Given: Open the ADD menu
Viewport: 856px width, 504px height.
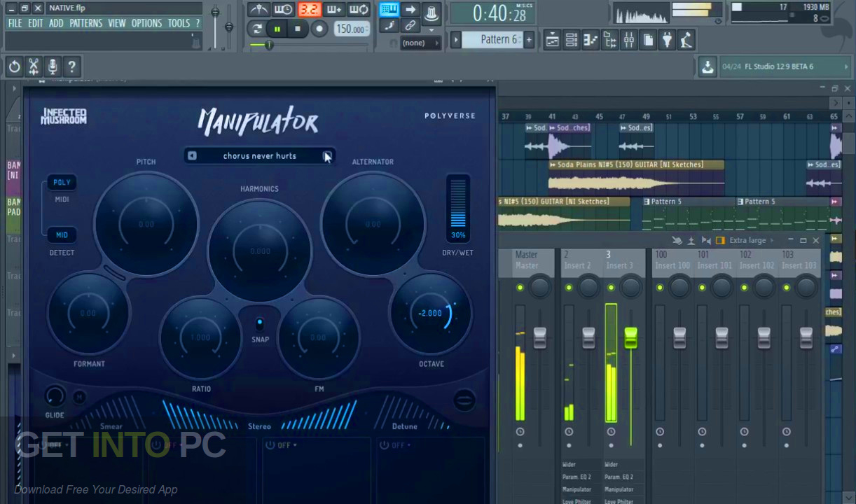Looking at the screenshot, I should 56,23.
